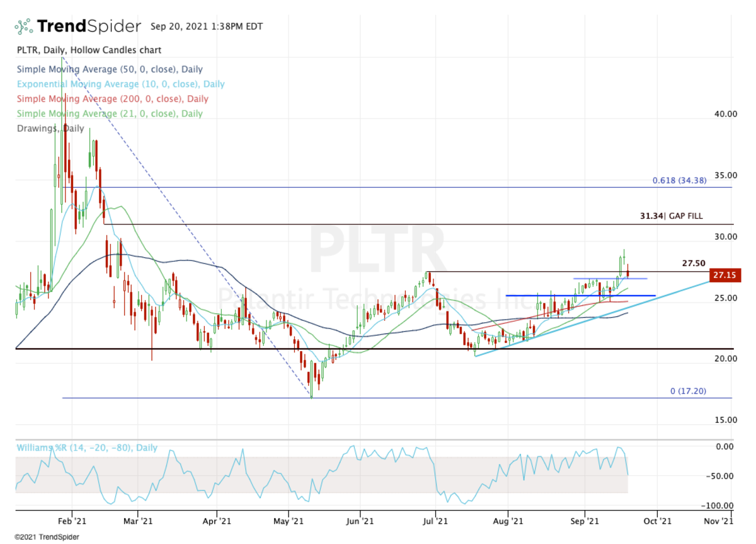Click the Aug '21 date axis label
This screenshot has width=756, height=544.
pyautogui.click(x=507, y=521)
